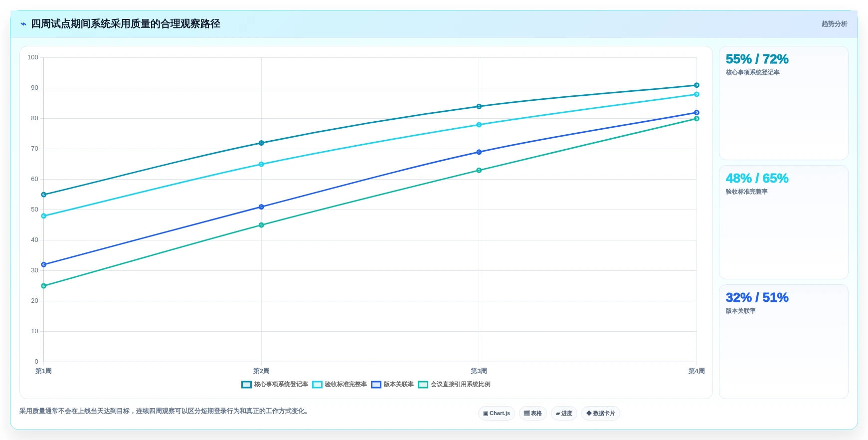Click the 版本关联率 point at 第3周

pos(479,152)
